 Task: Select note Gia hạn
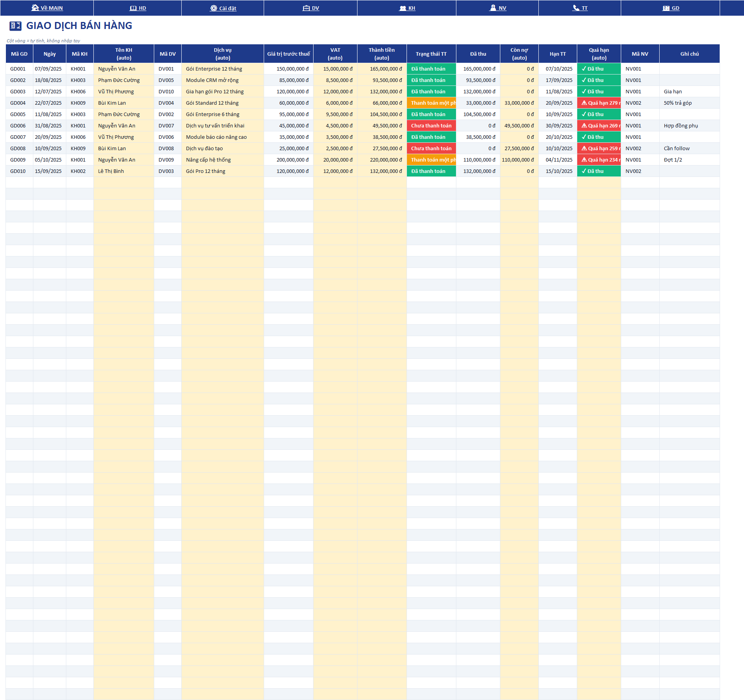pos(689,91)
